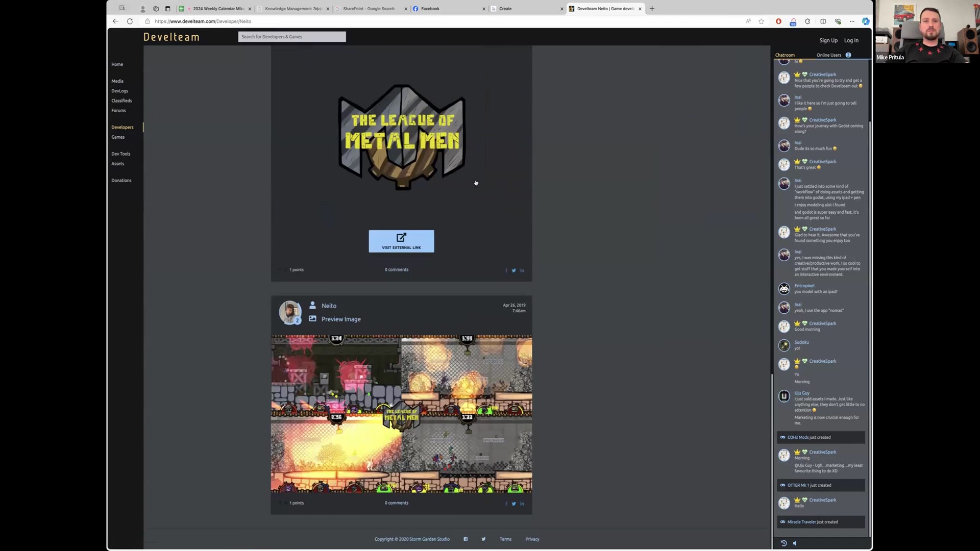Image resolution: width=980 pixels, height=551 pixels.
Task: Share Preview Image post on Facebook
Action: pos(506,504)
